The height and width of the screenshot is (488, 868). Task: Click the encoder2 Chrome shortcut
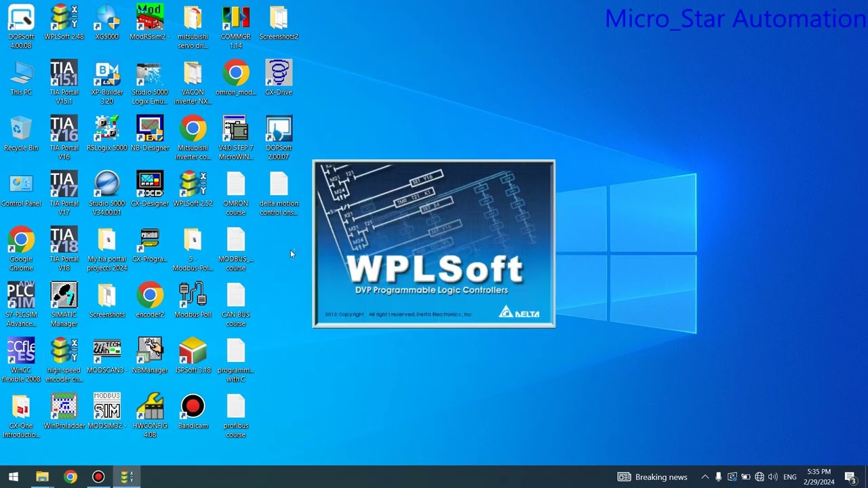click(x=150, y=300)
